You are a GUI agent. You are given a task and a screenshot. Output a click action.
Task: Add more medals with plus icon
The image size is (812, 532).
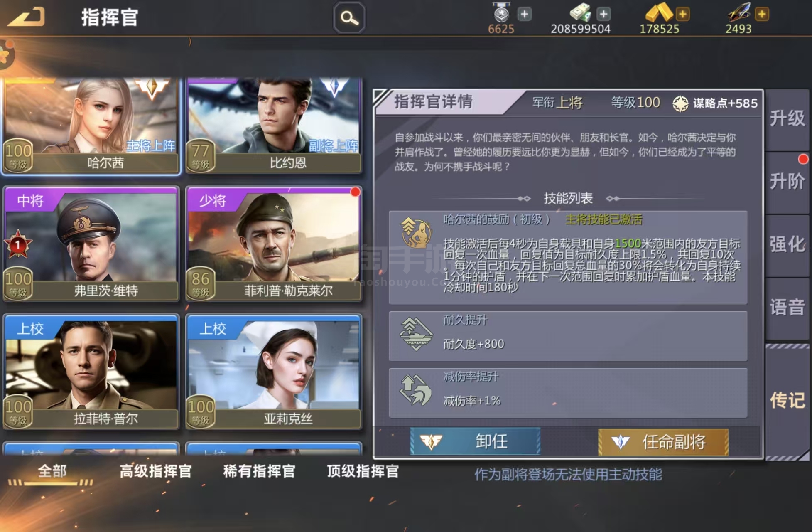(x=525, y=14)
